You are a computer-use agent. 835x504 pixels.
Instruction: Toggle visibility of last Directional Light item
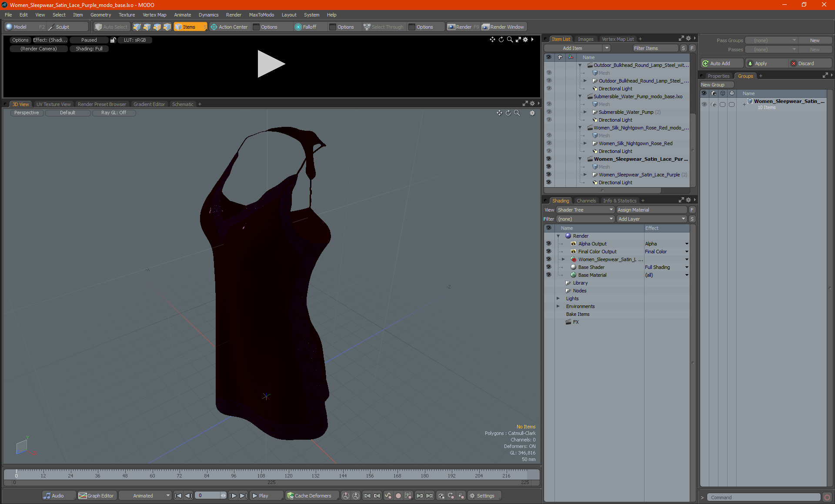[549, 182]
